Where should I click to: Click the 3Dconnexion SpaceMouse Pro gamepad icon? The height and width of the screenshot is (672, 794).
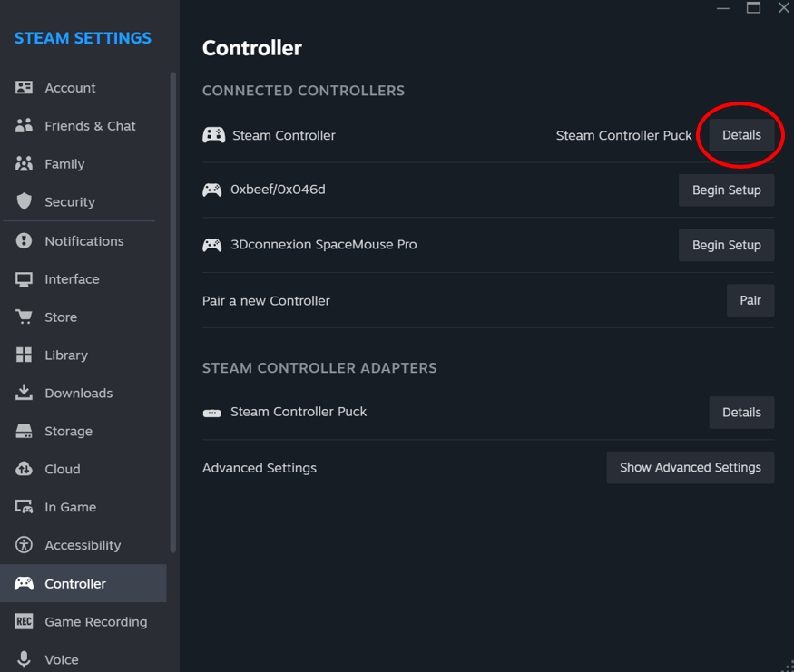click(212, 245)
